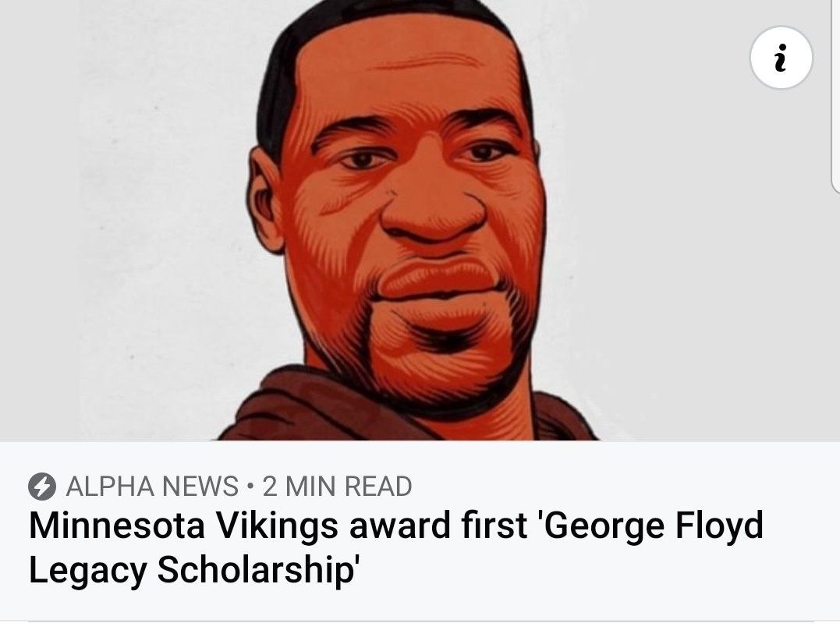Screen dimensions: 840x630
Task: Click the blank card area right of '2 MIN READ'
Action: point(616,487)
